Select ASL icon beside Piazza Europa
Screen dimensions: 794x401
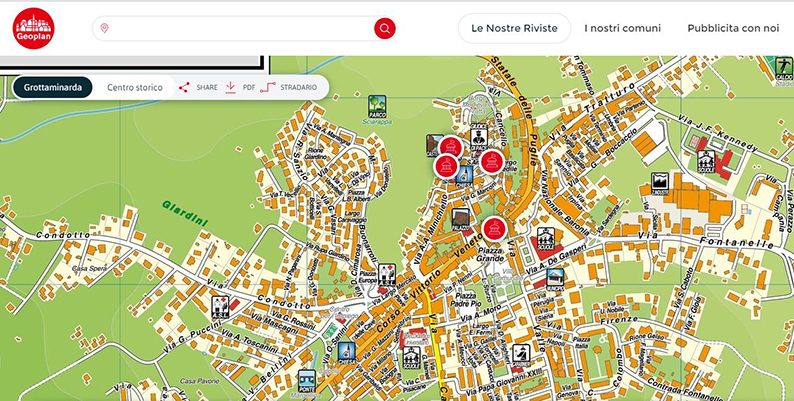tap(387, 274)
